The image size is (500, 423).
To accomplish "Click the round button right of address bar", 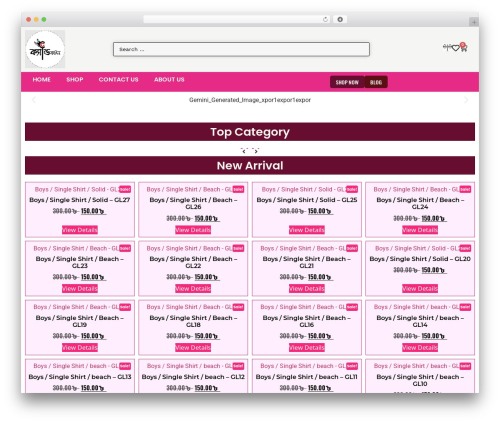I will (340, 20).
